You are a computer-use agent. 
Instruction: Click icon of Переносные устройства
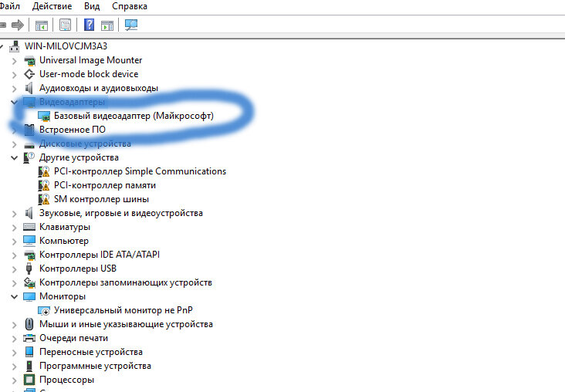[x=29, y=352]
